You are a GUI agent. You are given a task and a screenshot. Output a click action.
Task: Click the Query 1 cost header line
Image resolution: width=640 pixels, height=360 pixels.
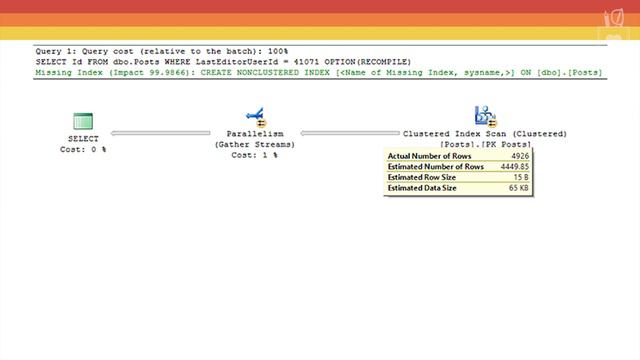pos(162,51)
